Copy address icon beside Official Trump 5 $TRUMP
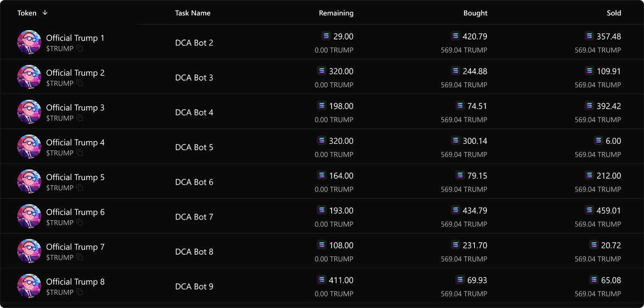Screen dimensions: 644x308 click(80, 188)
